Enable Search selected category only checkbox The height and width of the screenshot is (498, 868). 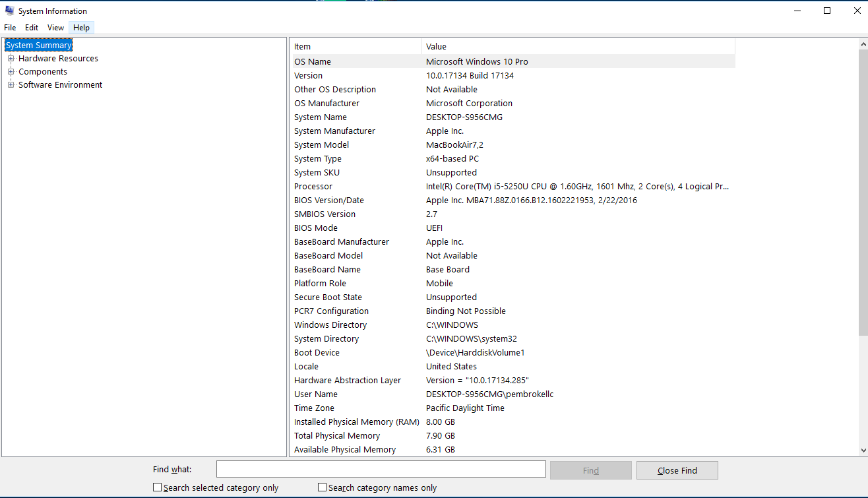click(x=157, y=487)
